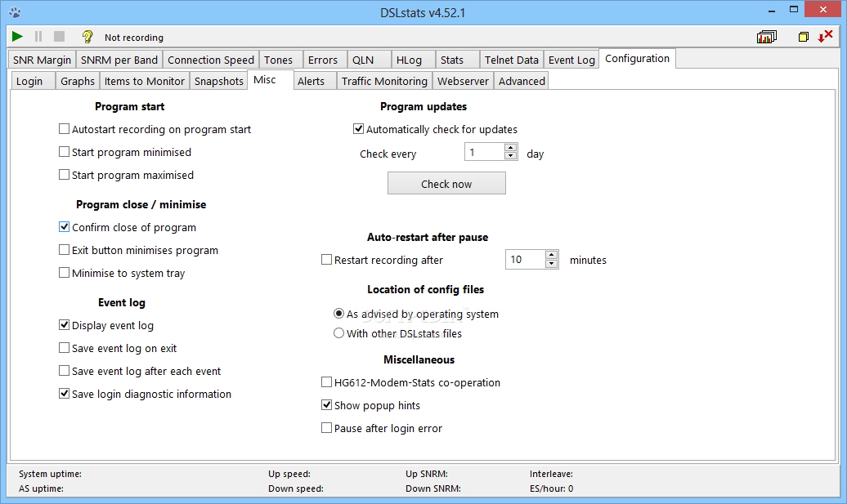Click the System uptime status label

[x=50, y=474]
